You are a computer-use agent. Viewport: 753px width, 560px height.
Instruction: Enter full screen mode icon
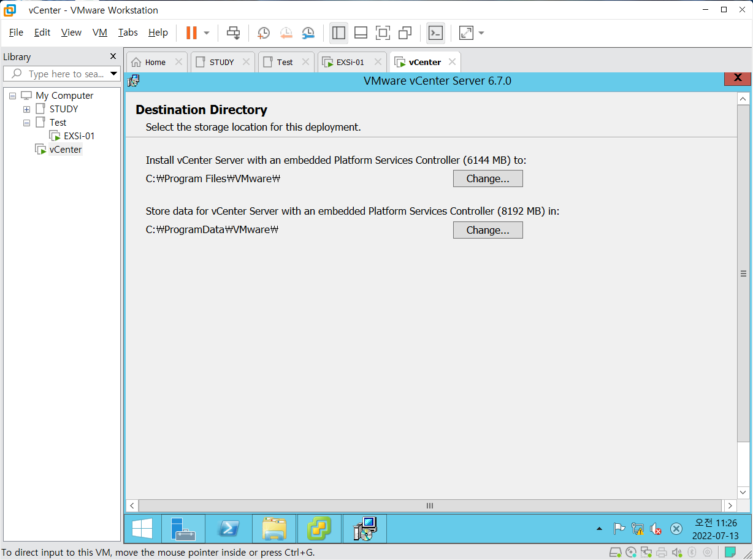tap(383, 33)
